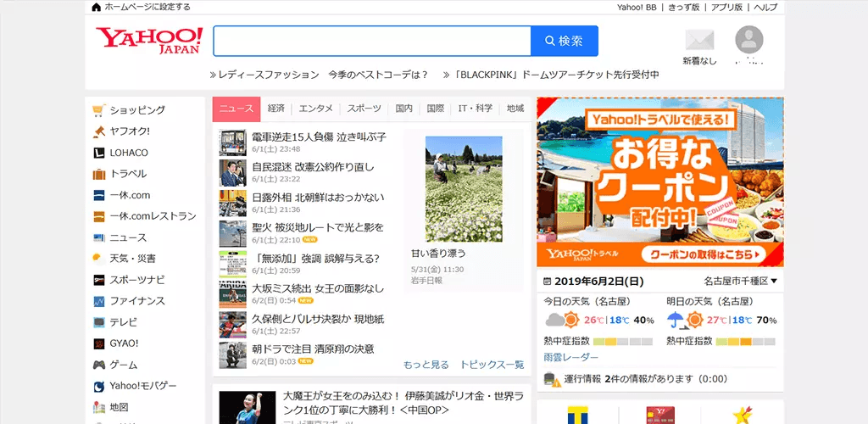Switch to the スポーツ tab

[364, 109]
